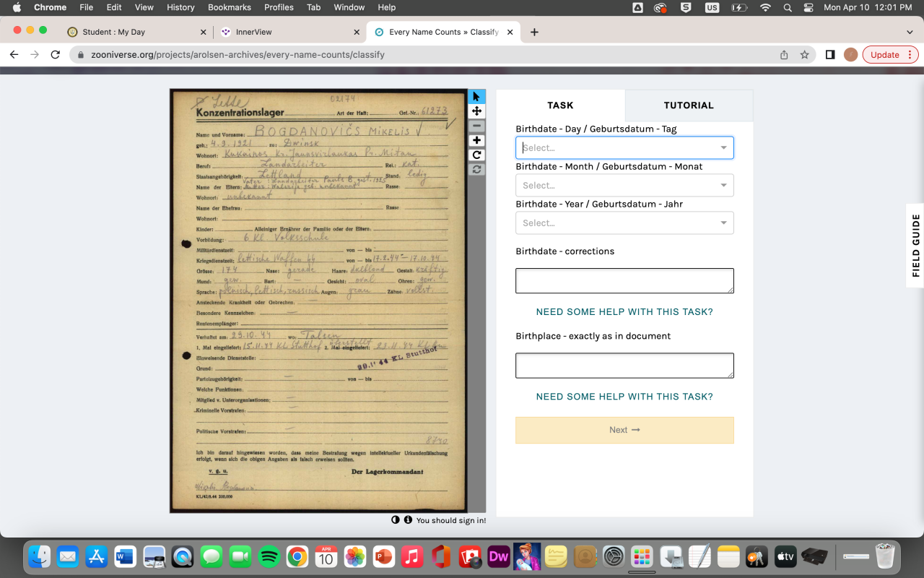Launch Microsoft Word from dock
Screen dimensions: 924x578
click(125, 557)
